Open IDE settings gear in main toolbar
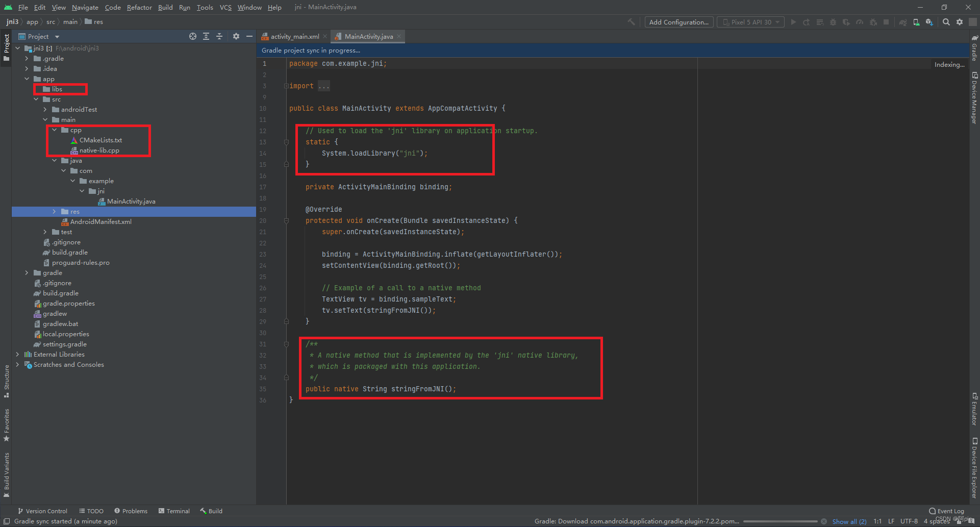980x527 pixels. click(x=960, y=22)
